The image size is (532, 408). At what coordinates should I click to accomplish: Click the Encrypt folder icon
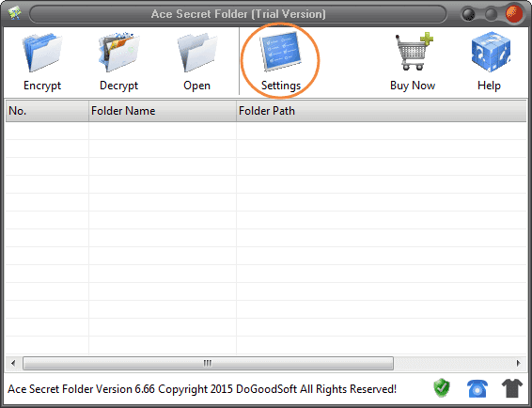tap(42, 53)
